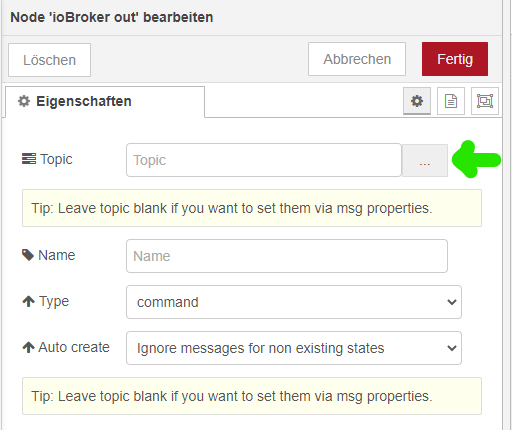Click the Abbrechen button
Viewport: 512px width, 430px height.
point(357,59)
